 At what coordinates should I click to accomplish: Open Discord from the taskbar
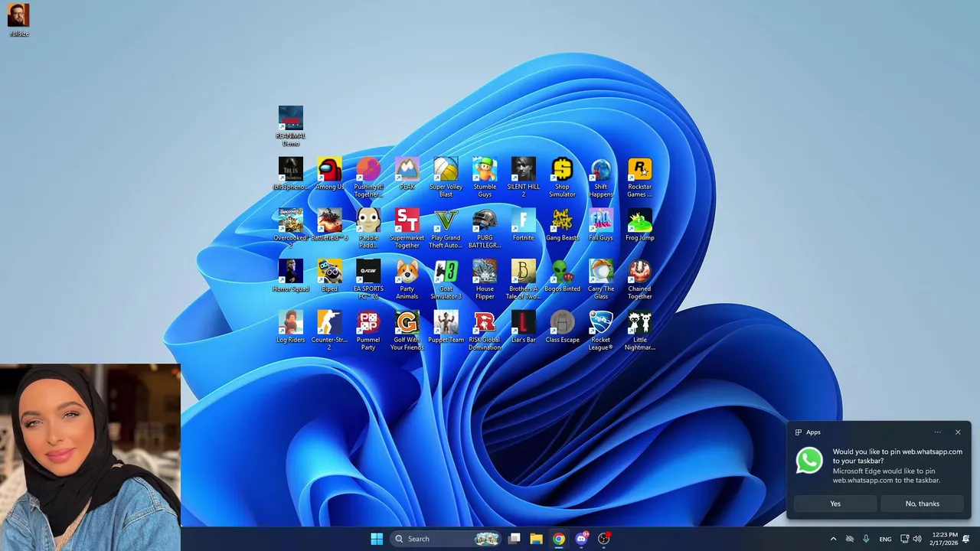581,539
